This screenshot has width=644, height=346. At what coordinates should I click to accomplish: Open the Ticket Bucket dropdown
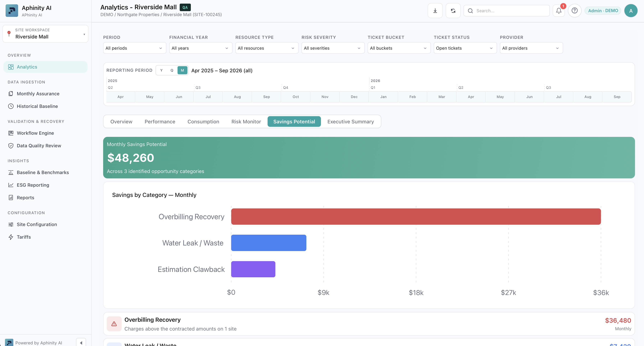click(x=399, y=48)
